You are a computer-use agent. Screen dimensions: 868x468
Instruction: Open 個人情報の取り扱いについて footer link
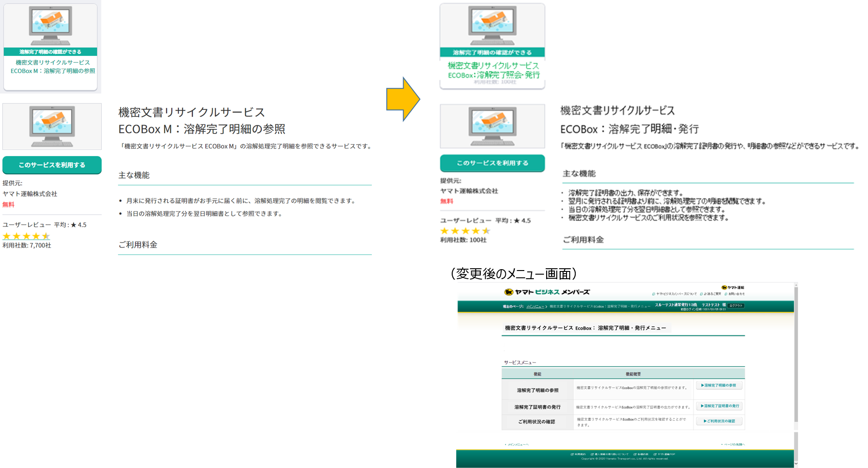pyautogui.click(x=610, y=454)
